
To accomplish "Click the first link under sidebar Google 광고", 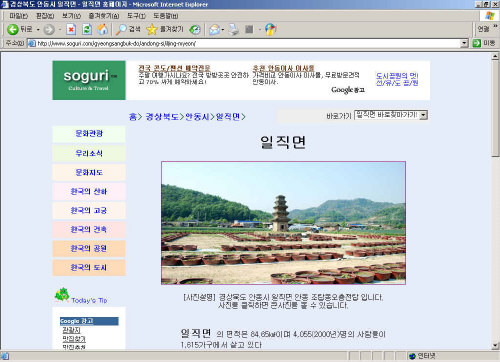I will 71,330.
